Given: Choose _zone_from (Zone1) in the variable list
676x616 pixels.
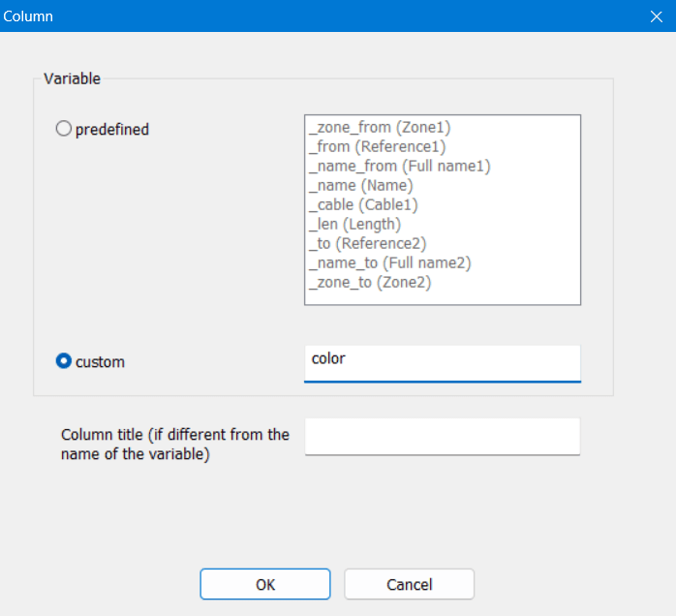Looking at the screenshot, I should pos(380,128).
